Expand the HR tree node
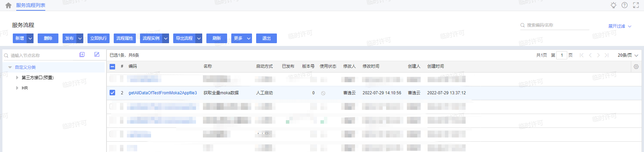Viewport: 644px width, 152px height. (17, 88)
